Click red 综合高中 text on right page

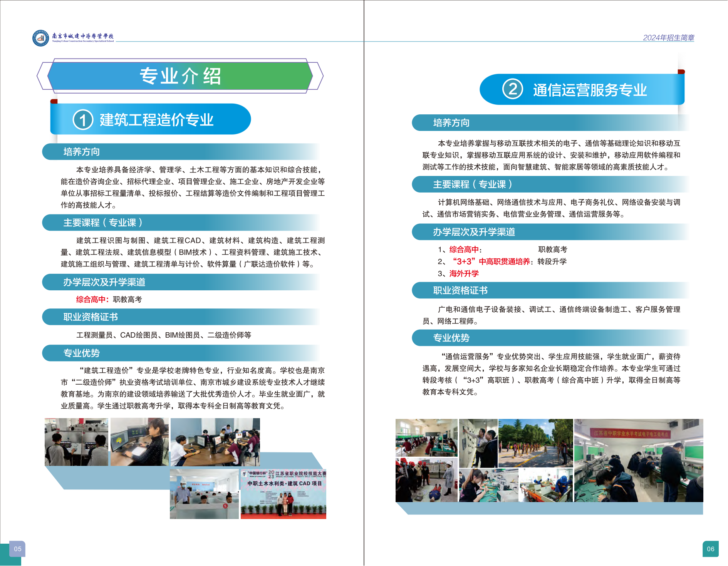(x=464, y=250)
